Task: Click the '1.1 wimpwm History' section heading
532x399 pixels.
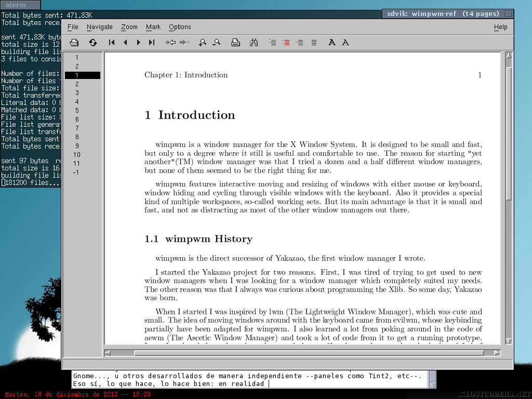Action: pyautogui.click(x=198, y=239)
